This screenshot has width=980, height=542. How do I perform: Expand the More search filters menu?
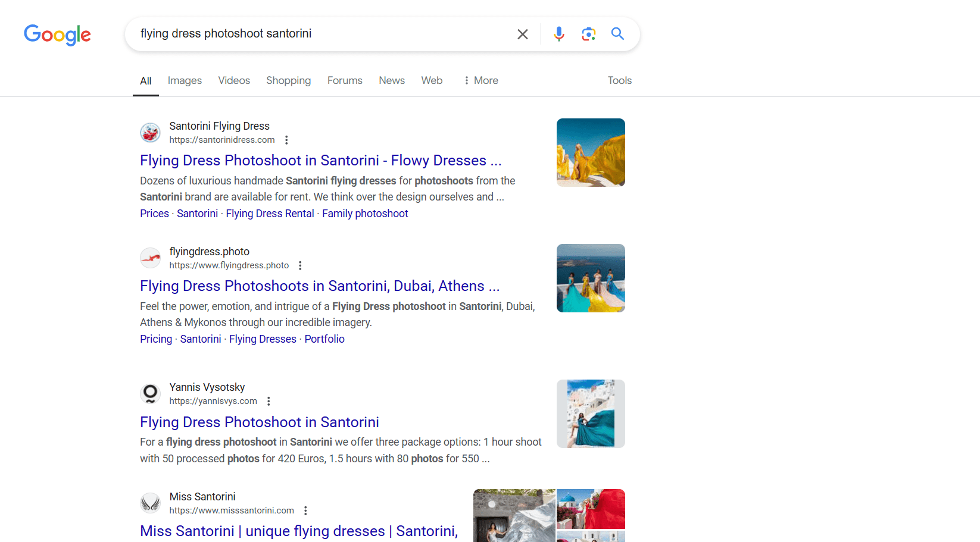(480, 80)
